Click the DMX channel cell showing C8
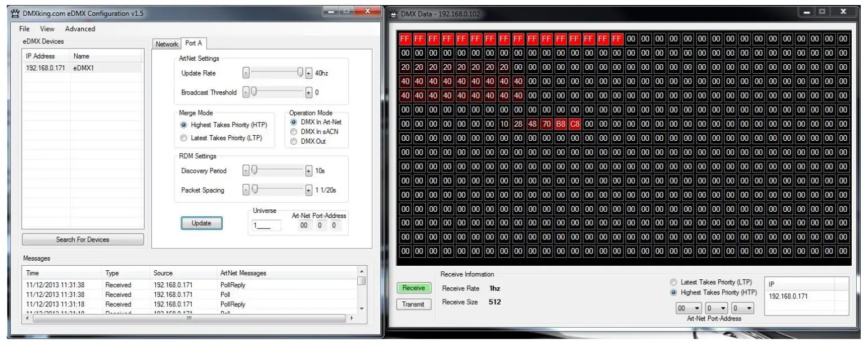The width and height of the screenshot is (868, 348). tap(574, 123)
